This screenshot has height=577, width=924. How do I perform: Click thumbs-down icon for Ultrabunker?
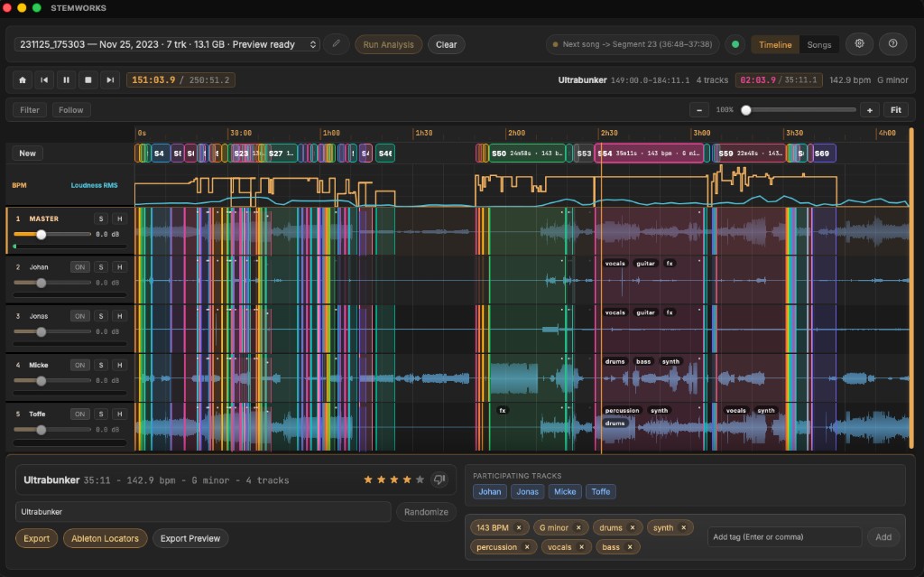(439, 479)
